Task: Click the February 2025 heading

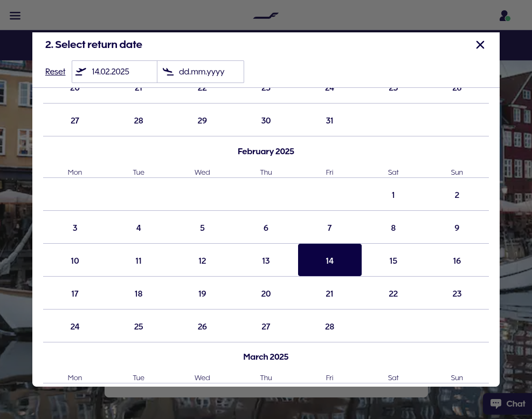Action: (266, 152)
